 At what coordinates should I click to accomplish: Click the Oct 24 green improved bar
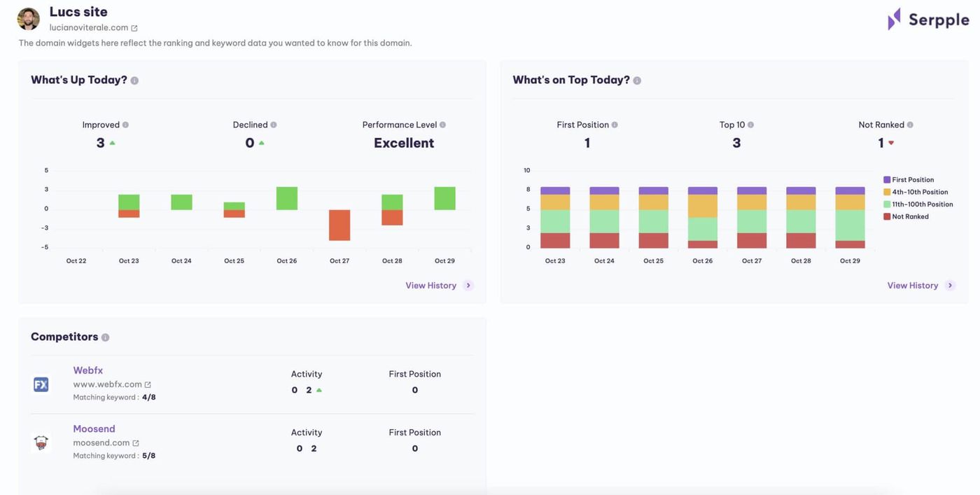(181, 202)
